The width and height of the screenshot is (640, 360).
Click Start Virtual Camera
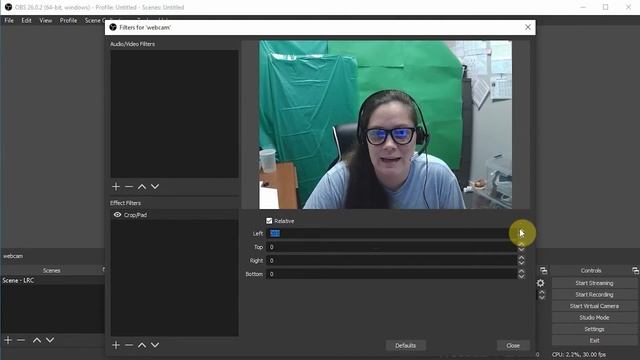pos(594,306)
